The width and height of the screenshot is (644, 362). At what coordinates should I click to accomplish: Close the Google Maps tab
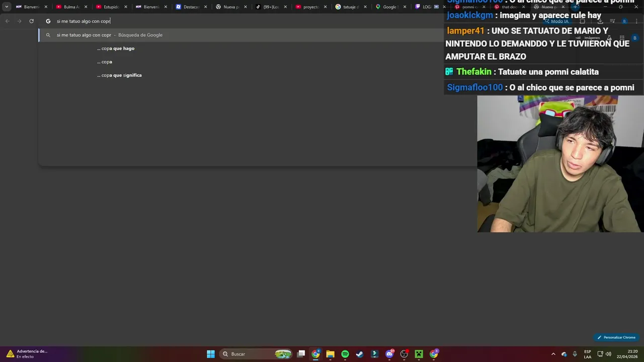(x=405, y=7)
